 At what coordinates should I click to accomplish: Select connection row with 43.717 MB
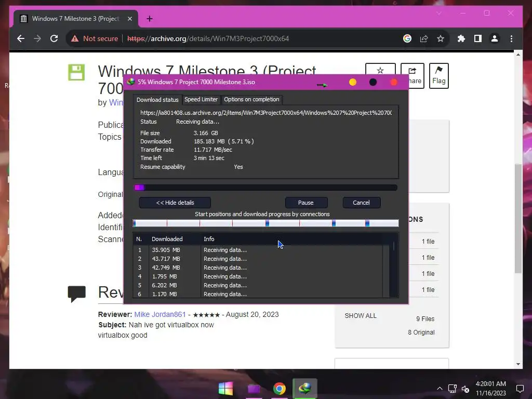click(258, 259)
